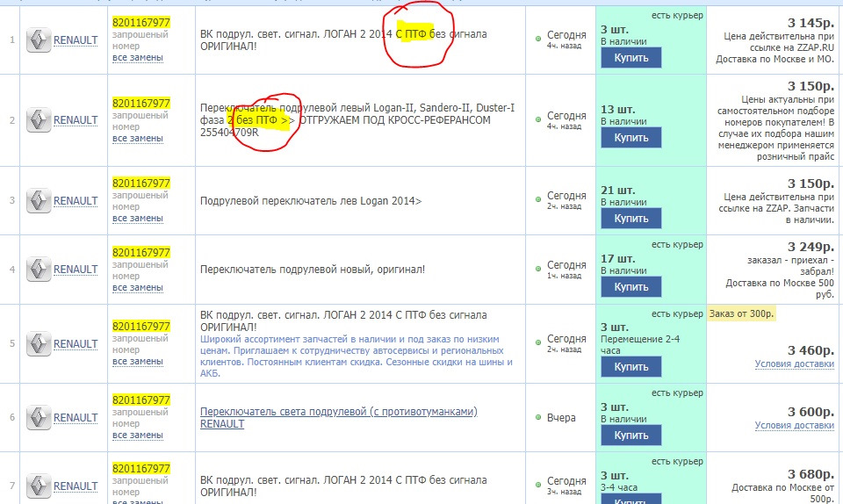
Task: Click the Renault logo icon in row 2
Action: (x=39, y=119)
